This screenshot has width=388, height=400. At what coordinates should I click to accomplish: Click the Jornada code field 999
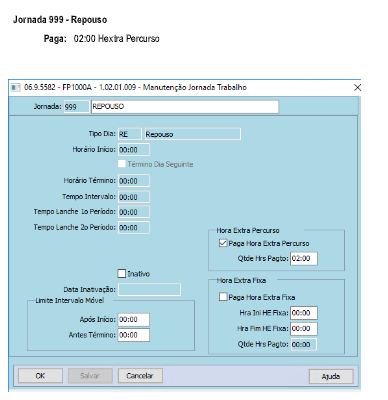click(x=76, y=107)
